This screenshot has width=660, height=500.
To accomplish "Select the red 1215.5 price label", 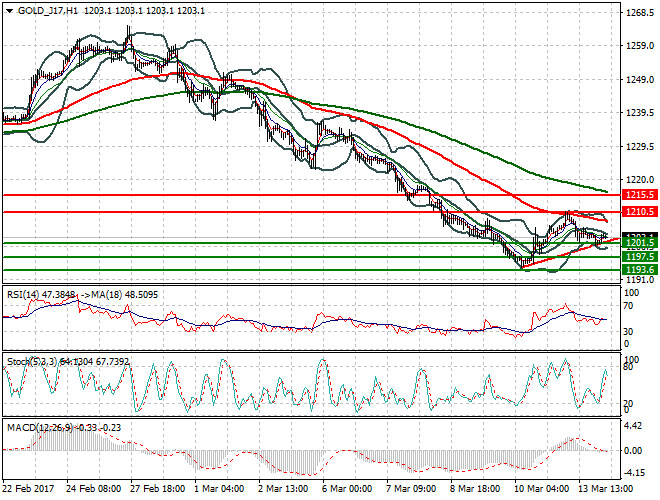I will pyautogui.click(x=638, y=195).
